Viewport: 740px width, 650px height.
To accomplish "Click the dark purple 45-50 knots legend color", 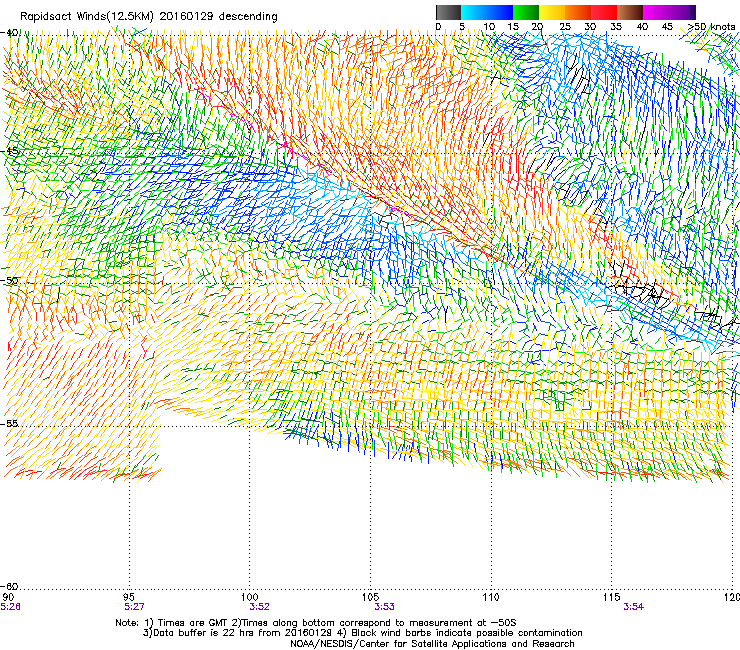I will click(682, 12).
